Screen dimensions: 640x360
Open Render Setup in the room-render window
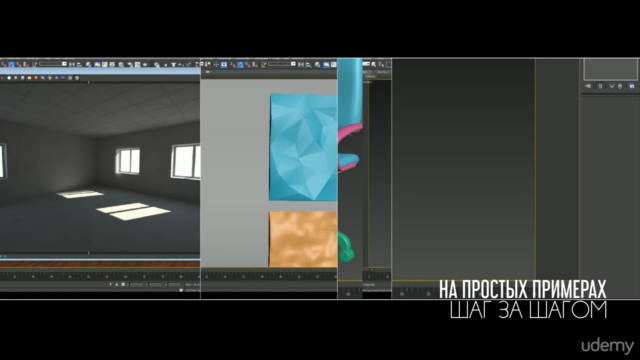click(129, 64)
